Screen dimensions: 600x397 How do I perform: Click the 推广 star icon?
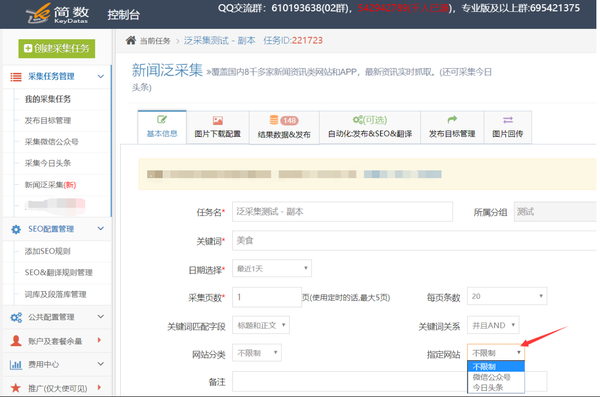point(16,388)
